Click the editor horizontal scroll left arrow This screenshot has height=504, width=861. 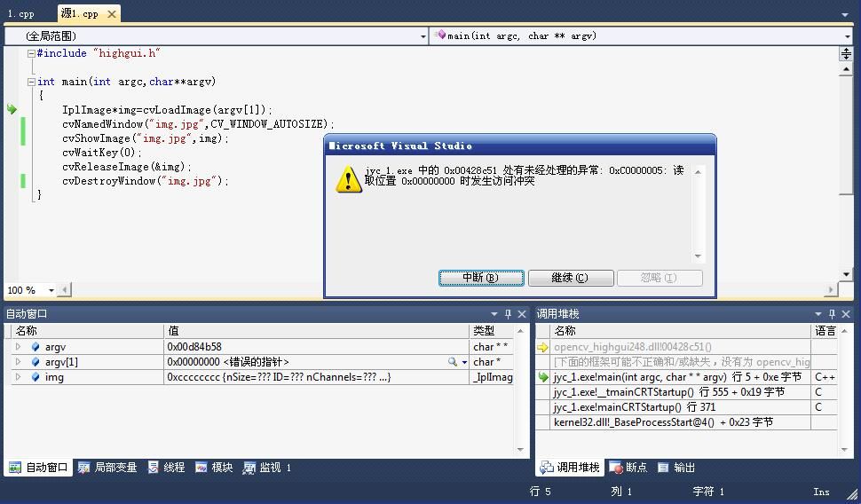tap(65, 290)
